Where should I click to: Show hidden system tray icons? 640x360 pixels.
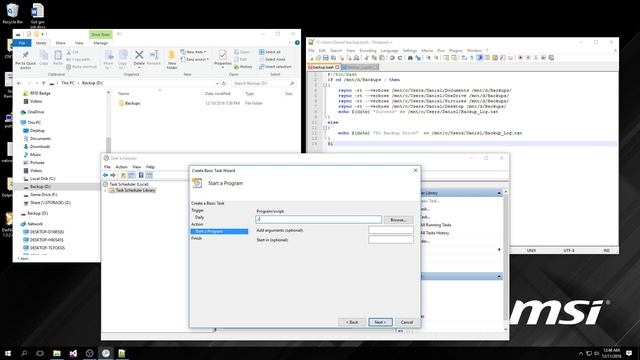pos(581,353)
